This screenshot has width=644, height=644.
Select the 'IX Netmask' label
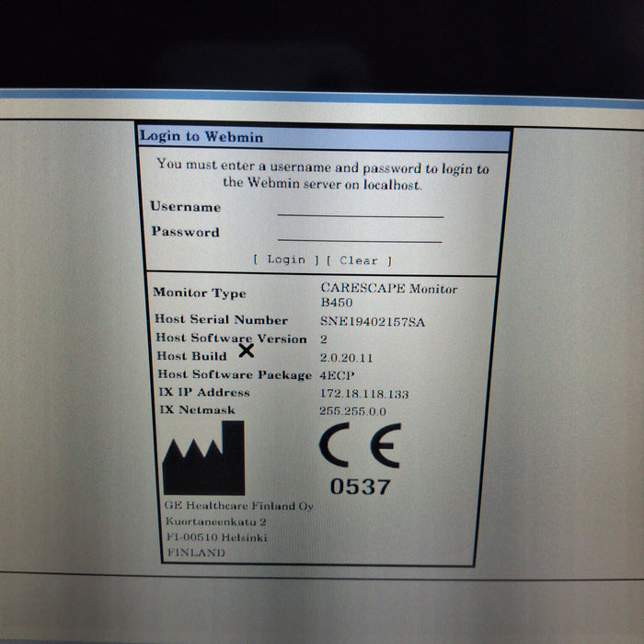tap(197, 409)
